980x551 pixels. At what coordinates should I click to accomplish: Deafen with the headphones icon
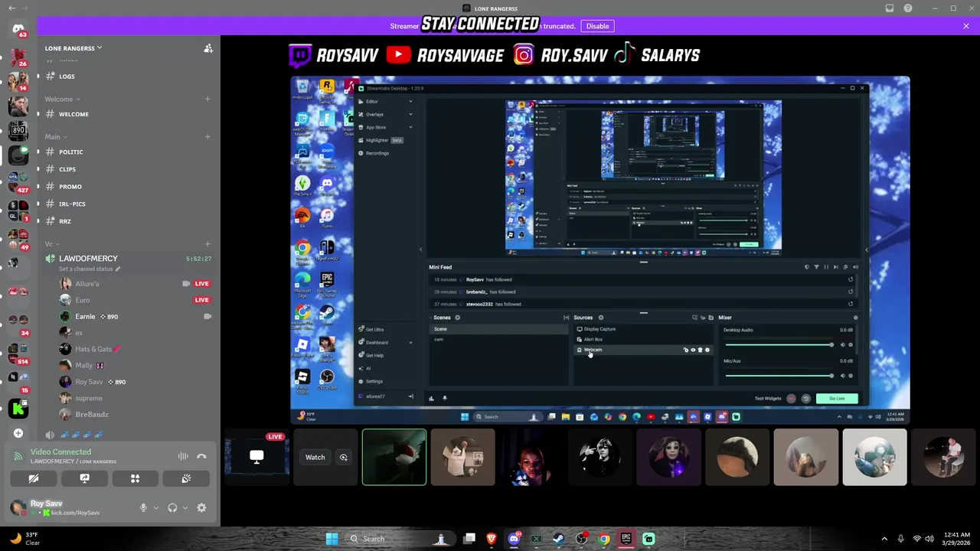click(172, 508)
